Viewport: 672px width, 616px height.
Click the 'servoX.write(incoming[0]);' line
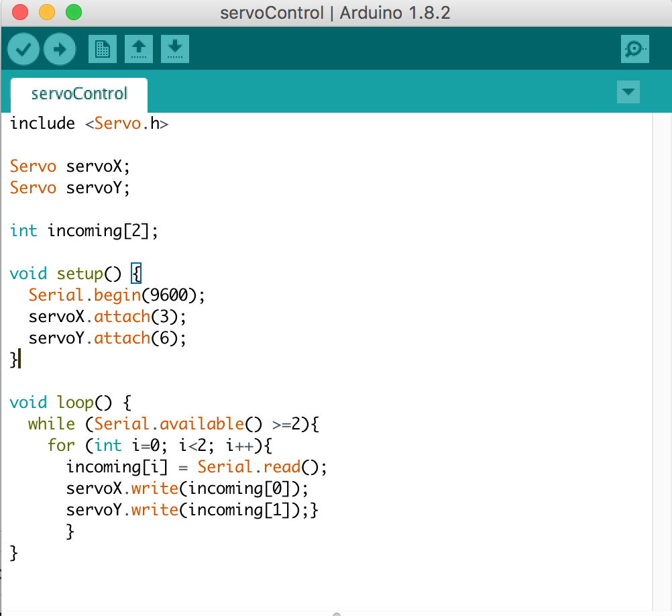[x=187, y=489]
